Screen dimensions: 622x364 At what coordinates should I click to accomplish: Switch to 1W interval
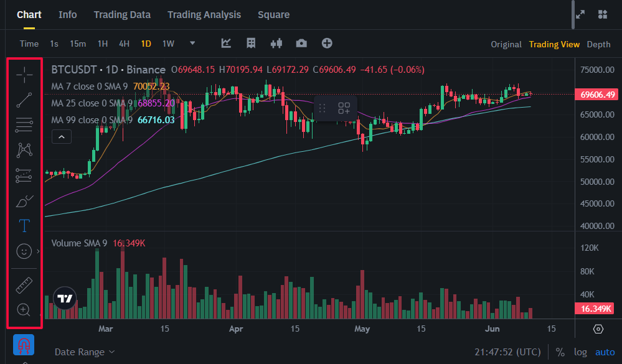(168, 44)
